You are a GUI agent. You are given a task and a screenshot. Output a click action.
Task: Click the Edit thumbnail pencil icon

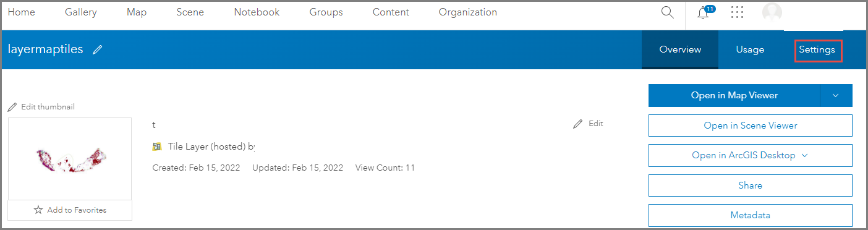point(12,107)
